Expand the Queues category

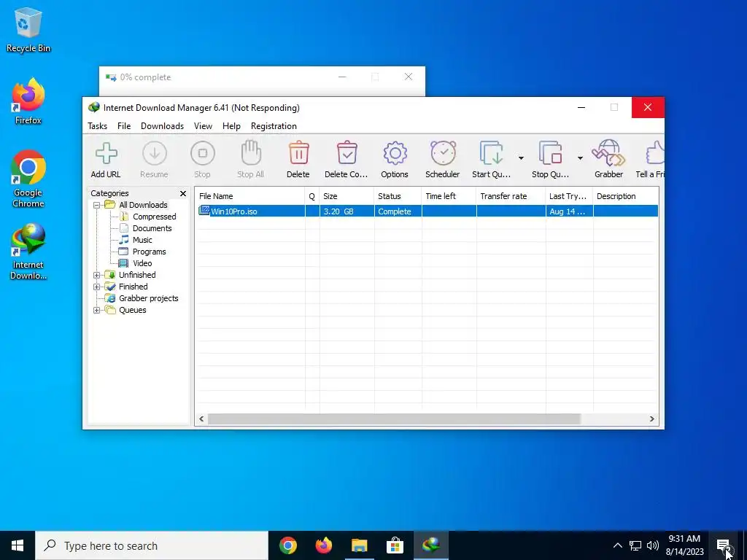(x=97, y=310)
